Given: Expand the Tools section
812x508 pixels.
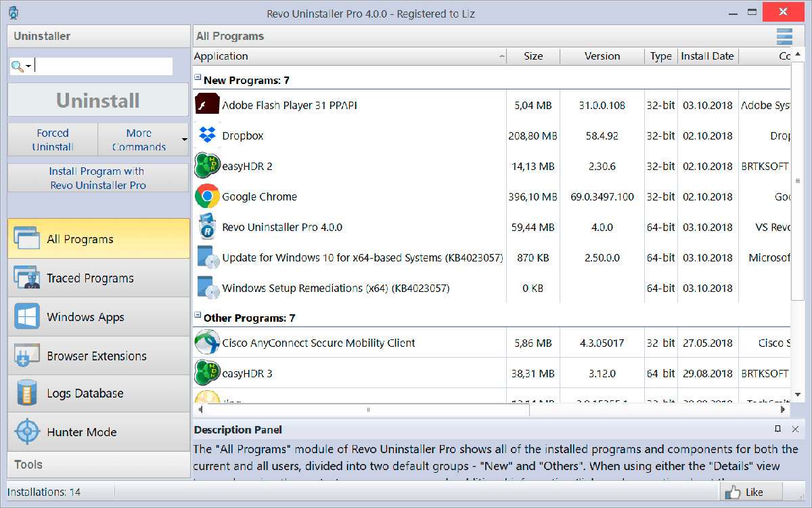Looking at the screenshot, I should (99, 465).
